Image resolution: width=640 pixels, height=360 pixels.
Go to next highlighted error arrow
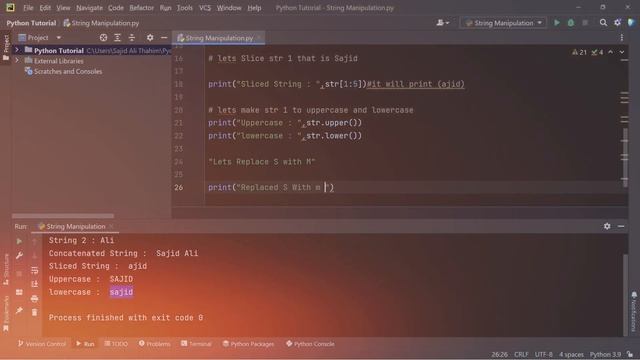click(x=622, y=52)
